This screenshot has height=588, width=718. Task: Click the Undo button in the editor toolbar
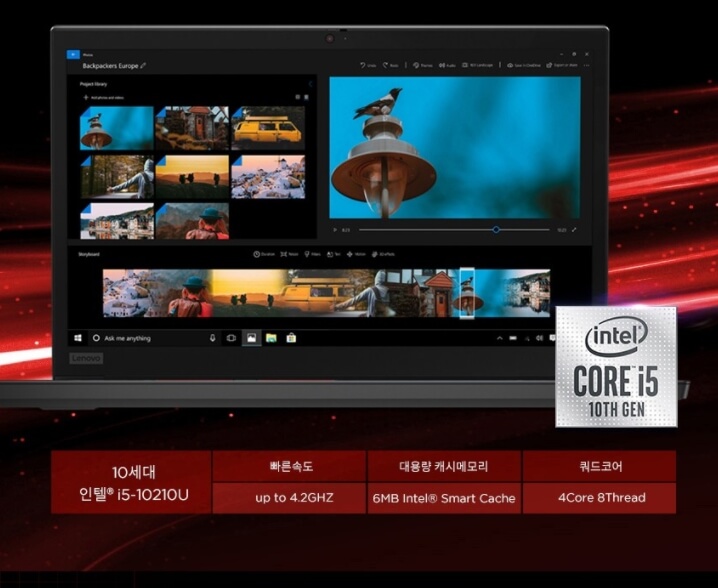pyautogui.click(x=368, y=65)
